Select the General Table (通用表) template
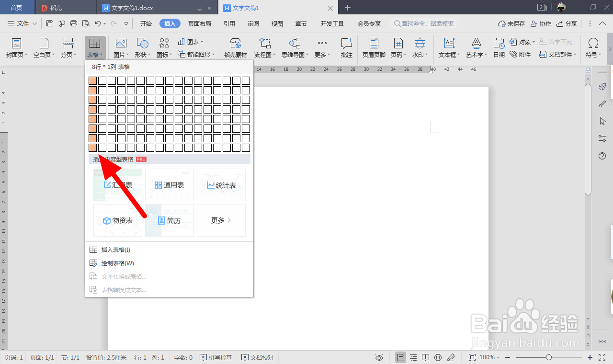This screenshot has height=364, width=613. coord(170,185)
